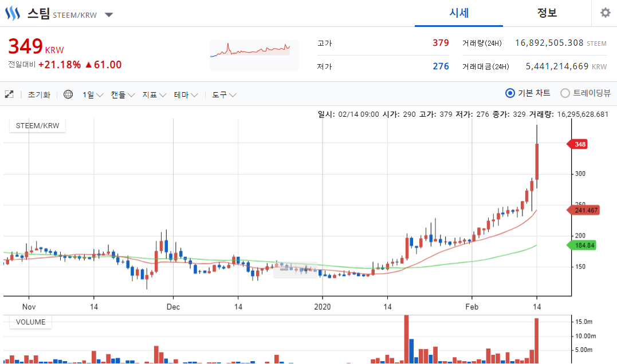Click the 고가 high value 379
Image resolution: width=617 pixels, height=364 pixels.
[441, 43]
